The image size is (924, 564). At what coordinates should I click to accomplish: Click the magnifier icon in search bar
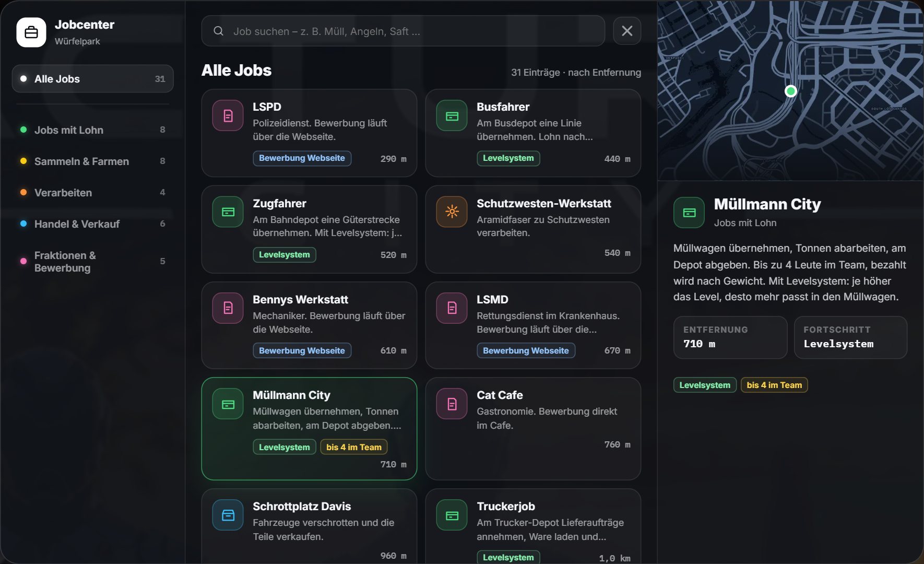click(218, 31)
